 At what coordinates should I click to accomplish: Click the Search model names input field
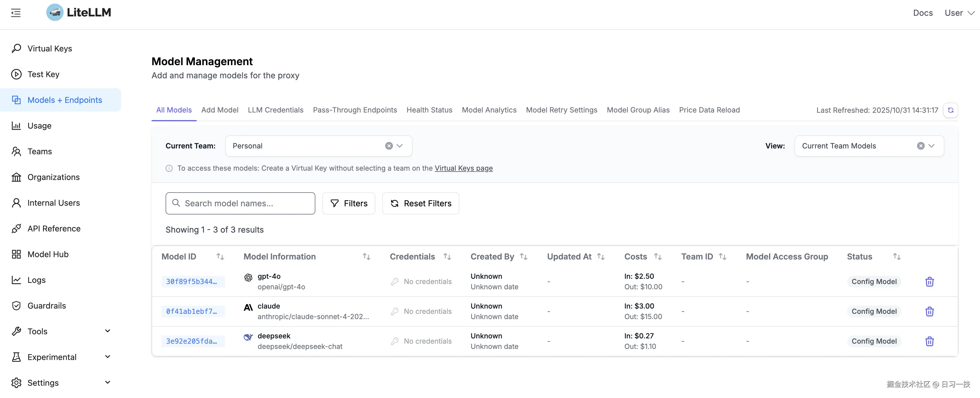point(243,203)
